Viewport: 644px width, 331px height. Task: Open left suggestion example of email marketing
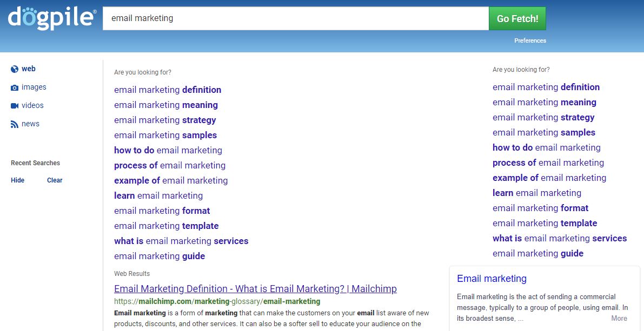pos(171,181)
